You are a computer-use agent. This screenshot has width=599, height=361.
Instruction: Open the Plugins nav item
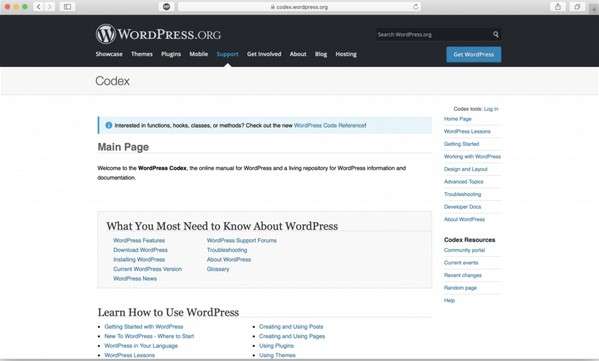[x=171, y=54]
